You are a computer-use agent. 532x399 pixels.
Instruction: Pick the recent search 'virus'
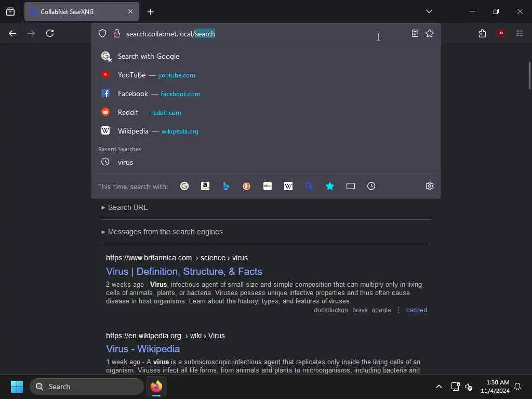pyautogui.click(x=265, y=162)
